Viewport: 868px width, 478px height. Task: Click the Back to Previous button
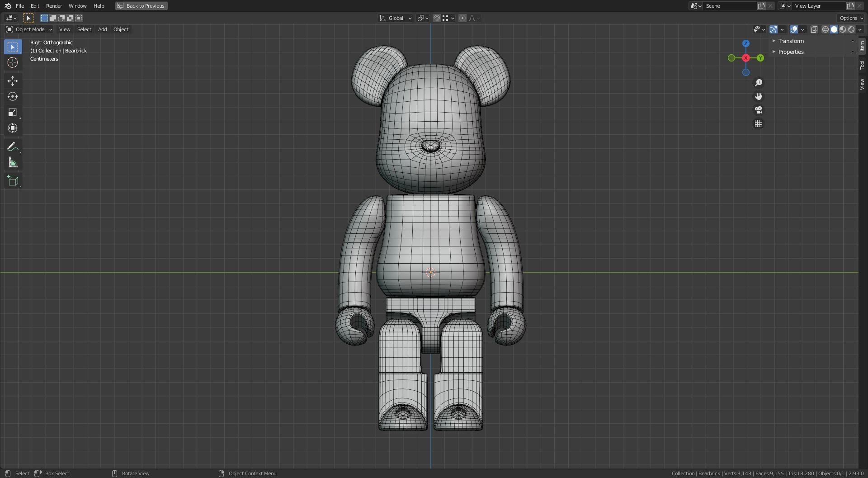tap(141, 6)
